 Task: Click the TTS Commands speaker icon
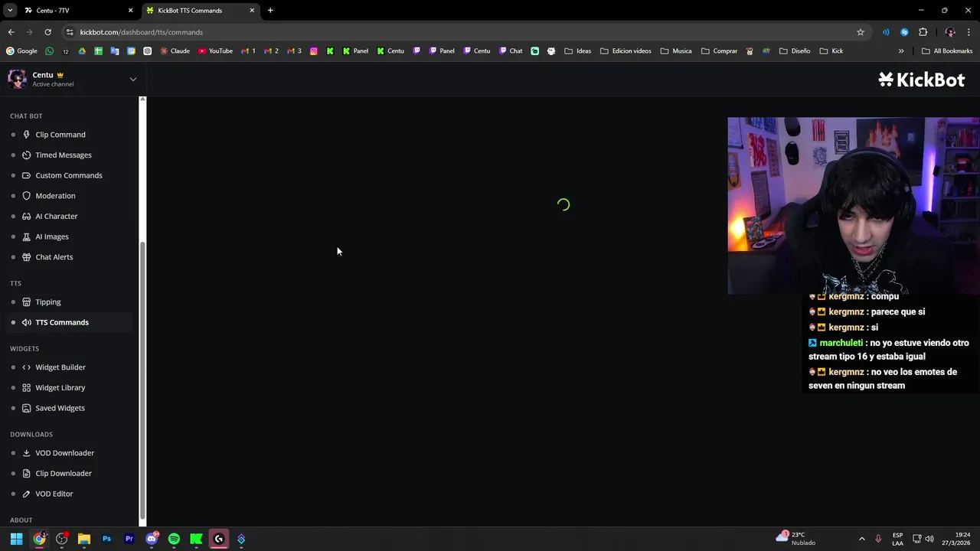pyautogui.click(x=27, y=322)
